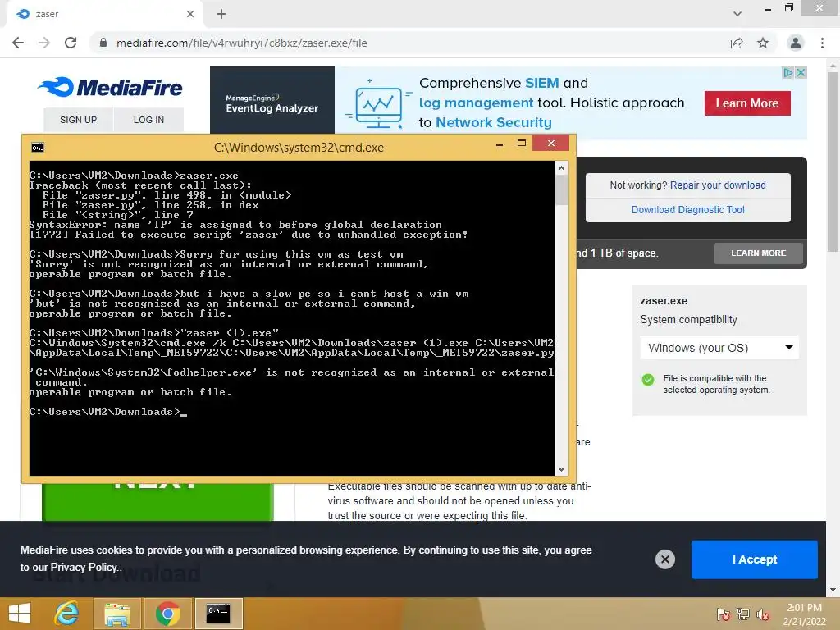Screen dimensions: 840x630
Task: Reload the MediaFire page
Action: pyautogui.click(x=71, y=43)
